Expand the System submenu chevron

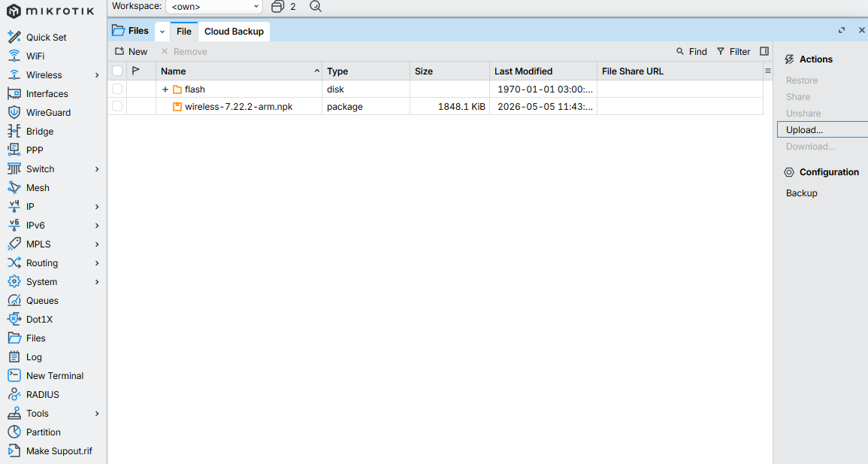(x=97, y=283)
